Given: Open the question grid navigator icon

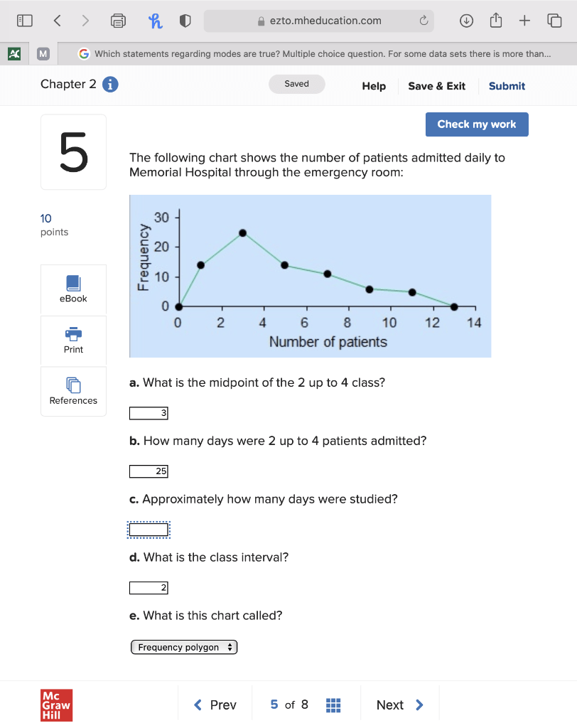Looking at the screenshot, I should (333, 705).
